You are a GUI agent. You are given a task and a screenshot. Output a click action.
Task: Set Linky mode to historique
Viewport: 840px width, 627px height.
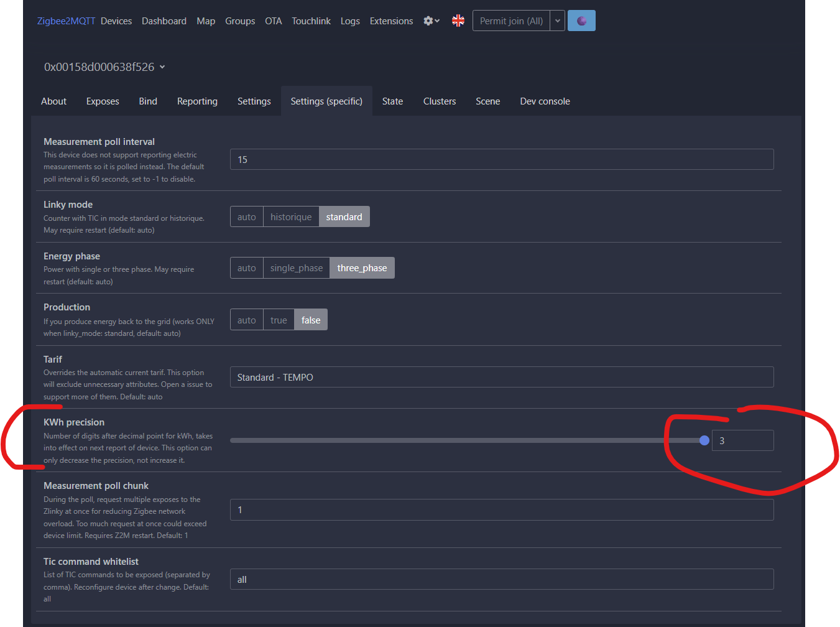coord(291,217)
